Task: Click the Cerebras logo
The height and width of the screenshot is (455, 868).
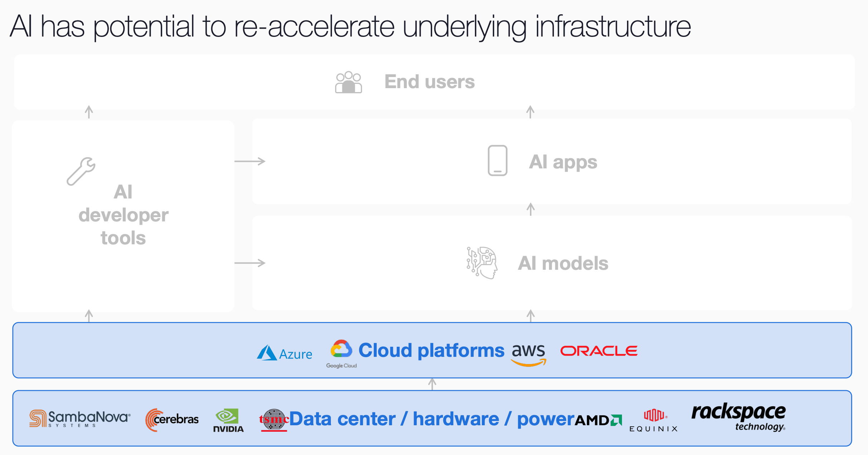Action: (172, 420)
